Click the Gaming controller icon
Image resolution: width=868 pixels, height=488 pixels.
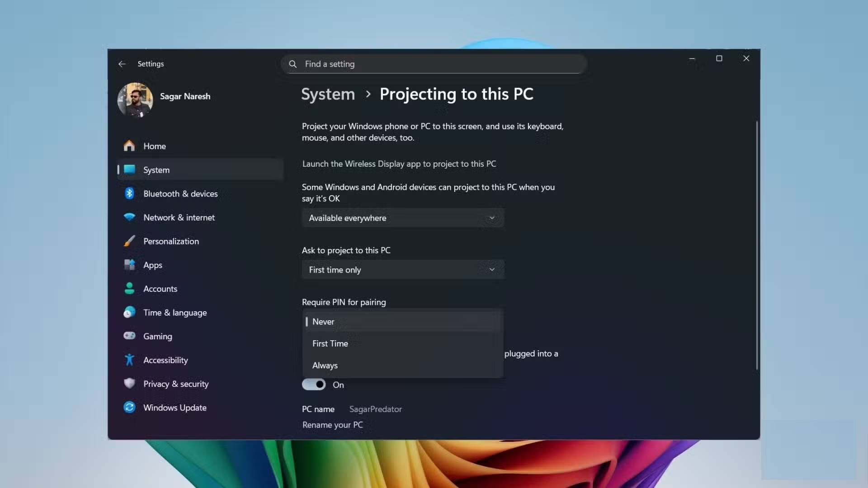pyautogui.click(x=129, y=336)
